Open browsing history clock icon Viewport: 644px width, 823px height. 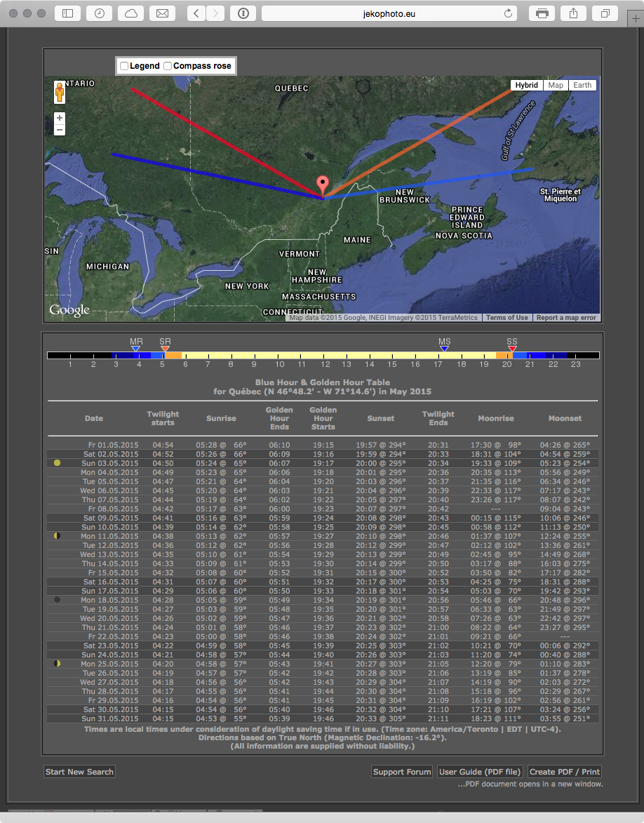coord(99,13)
